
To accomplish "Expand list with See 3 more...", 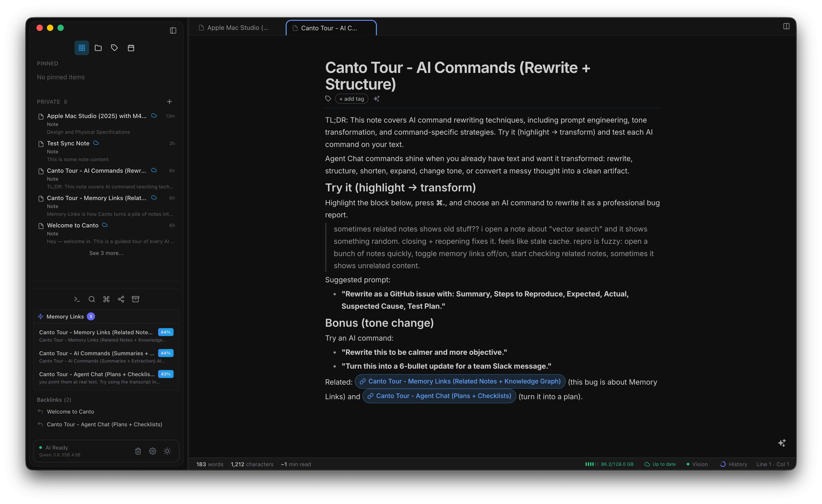I will [106, 253].
